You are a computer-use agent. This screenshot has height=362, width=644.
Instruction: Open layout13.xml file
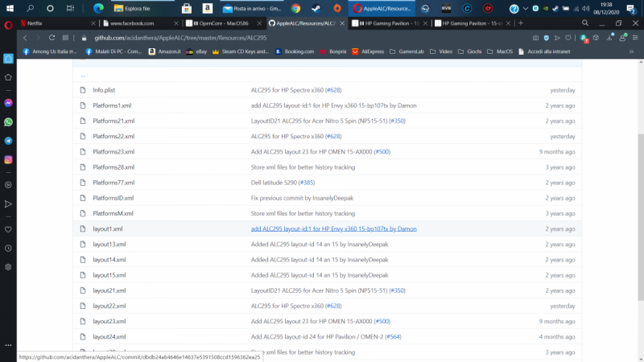[109, 245]
